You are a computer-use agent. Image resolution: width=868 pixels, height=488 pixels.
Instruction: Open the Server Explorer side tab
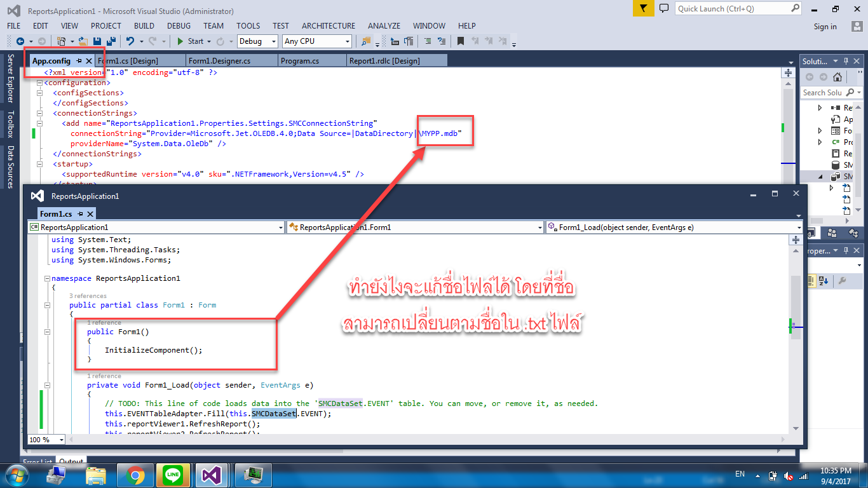coord(10,78)
